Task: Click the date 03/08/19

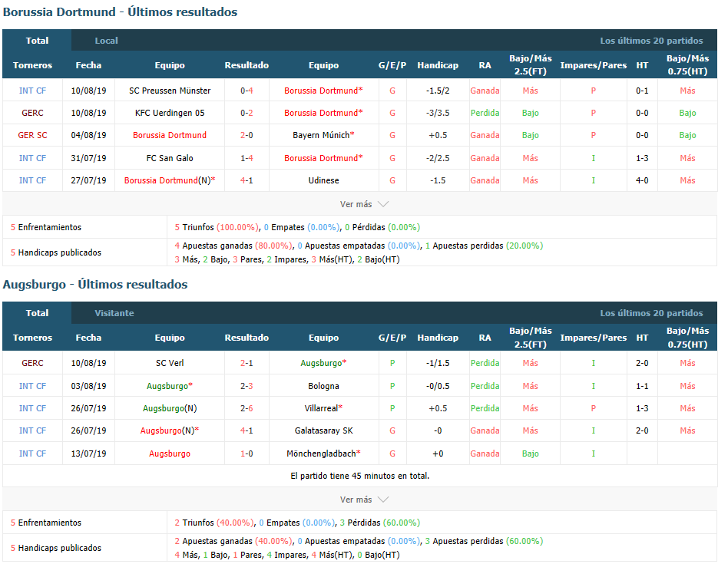Action: tap(88, 386)
